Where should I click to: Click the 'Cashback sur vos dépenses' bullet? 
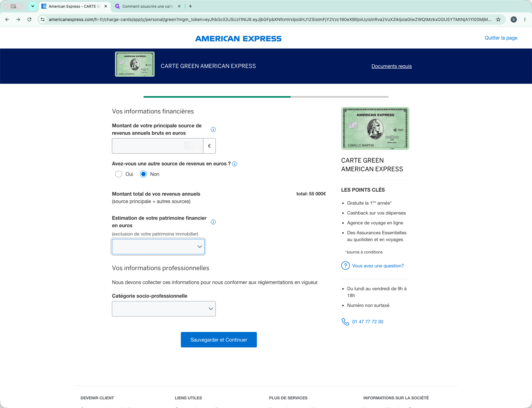(376, 213)
